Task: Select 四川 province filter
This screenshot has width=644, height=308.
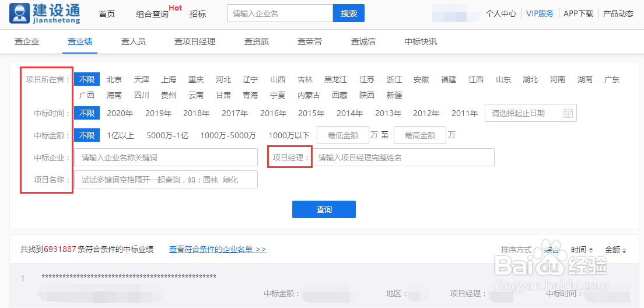Action: (142, 95)
